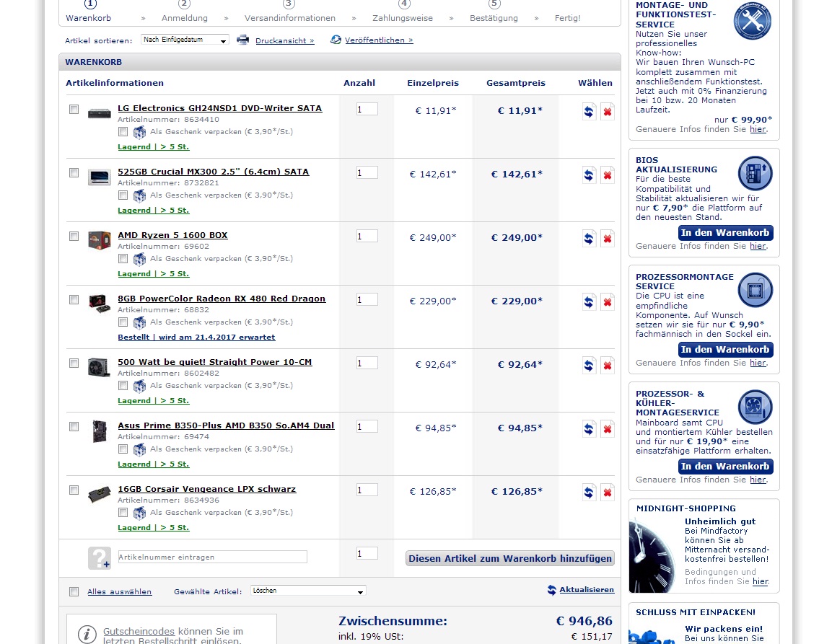Screen dimensions: 819x644
Task: Click the BIOS Aktualisierung icon
Action: point(755,173)
